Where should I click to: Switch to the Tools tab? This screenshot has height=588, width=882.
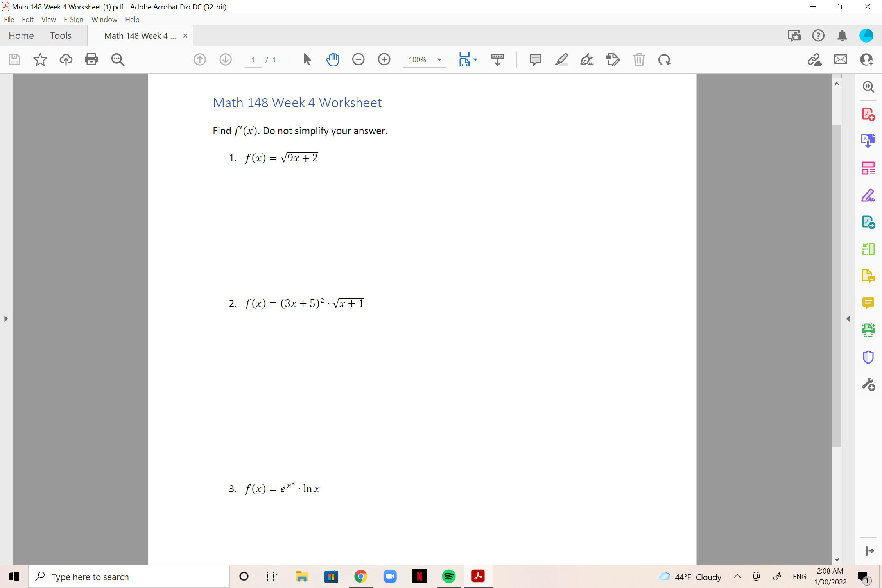pos(61,35)
